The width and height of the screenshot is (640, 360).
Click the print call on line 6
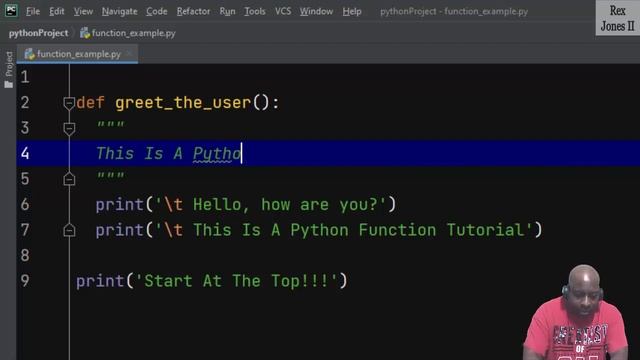120,204
